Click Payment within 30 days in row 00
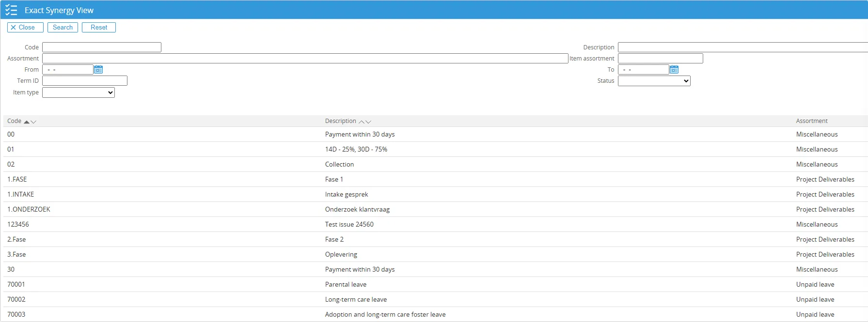Image resolution: width=868 pixels, height=322 pixels. click(360, 135)
